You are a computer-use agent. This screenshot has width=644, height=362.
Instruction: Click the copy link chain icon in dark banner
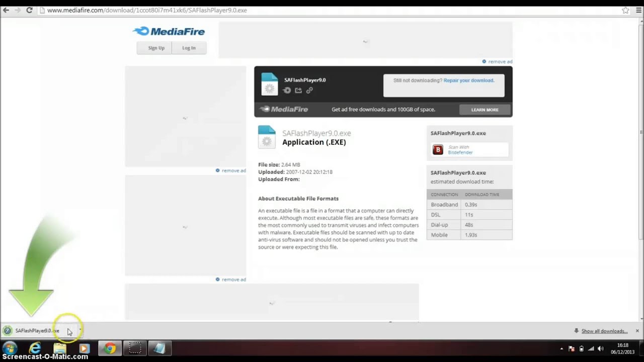tap(309, 90)
